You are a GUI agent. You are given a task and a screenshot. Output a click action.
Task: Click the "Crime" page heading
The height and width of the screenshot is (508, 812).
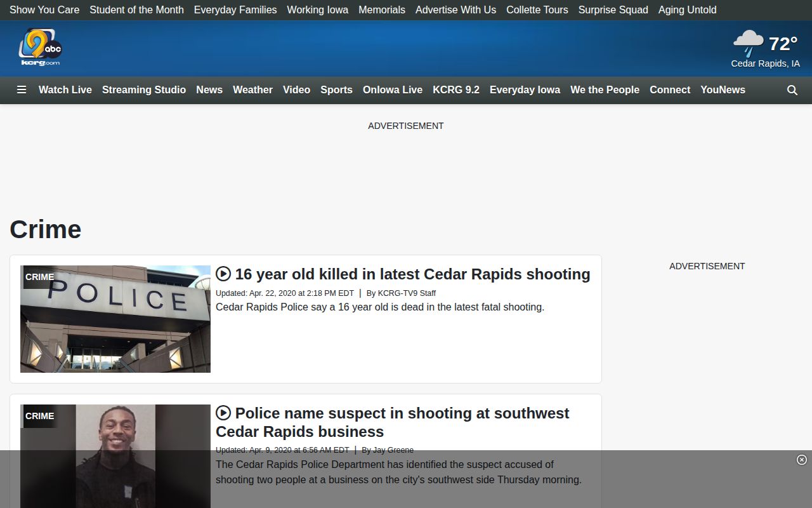46,229
